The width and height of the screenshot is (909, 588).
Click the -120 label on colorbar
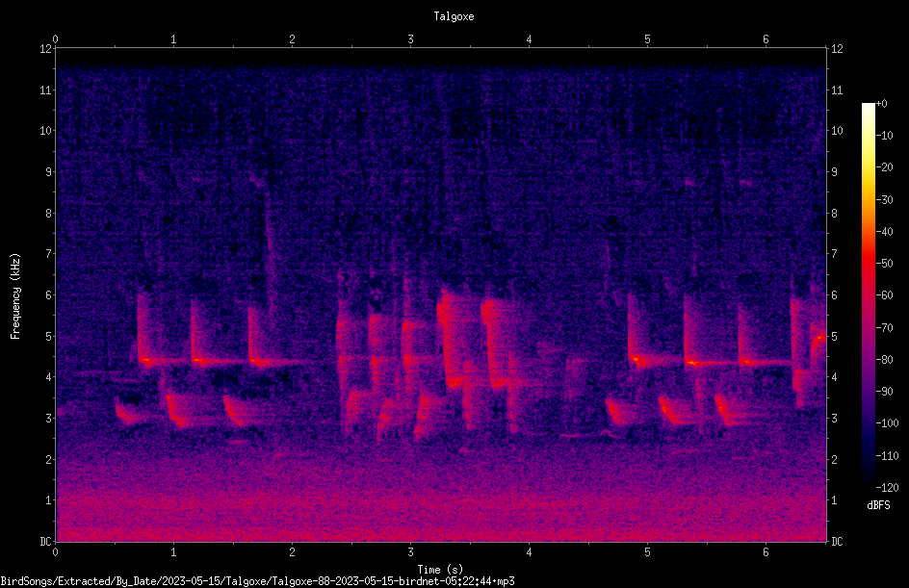(x=887, y=487)
